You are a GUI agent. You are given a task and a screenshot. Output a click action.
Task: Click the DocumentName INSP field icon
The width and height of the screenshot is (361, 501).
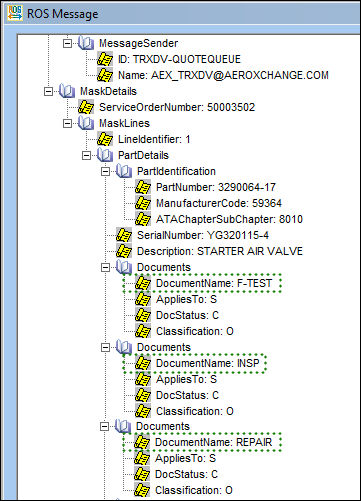[x=143, y=363]
